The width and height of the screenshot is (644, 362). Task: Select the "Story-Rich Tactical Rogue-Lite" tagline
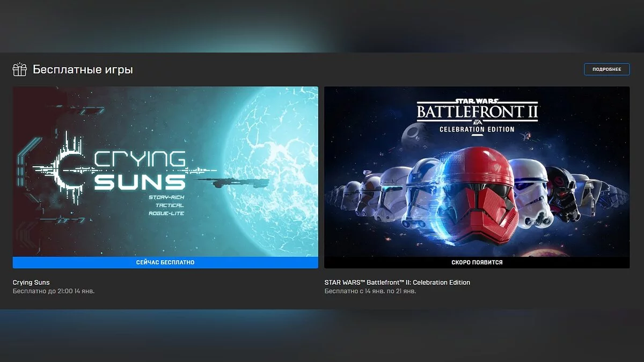[x=166, y=205]
